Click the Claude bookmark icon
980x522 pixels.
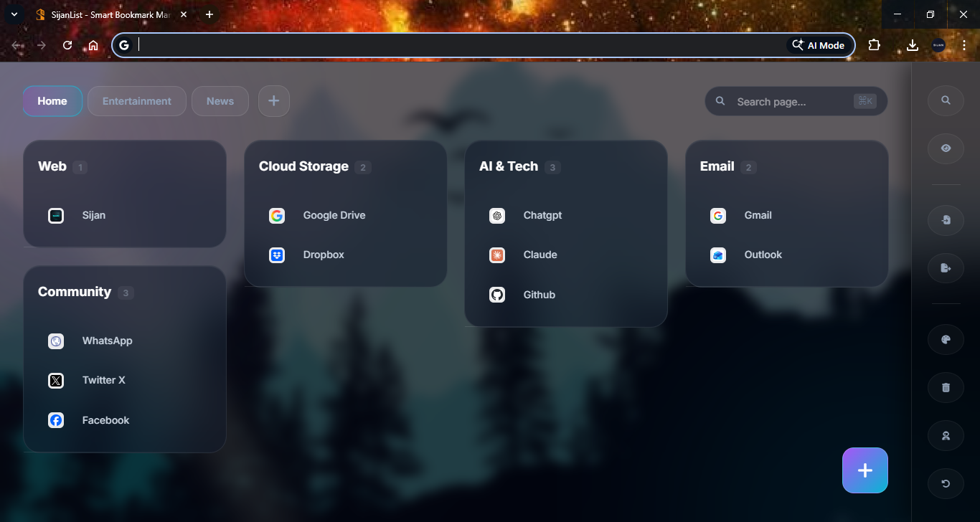click(x=497, y=255)
